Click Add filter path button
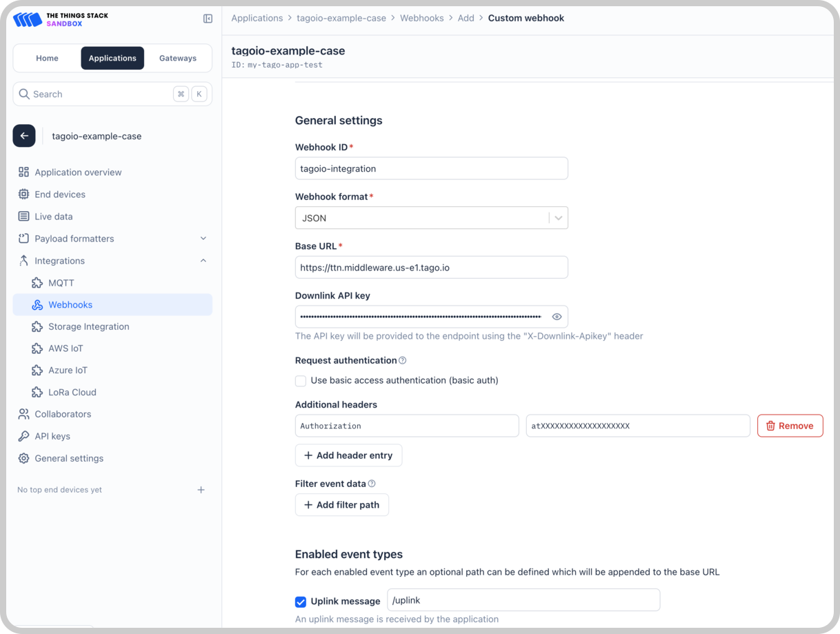 point(341,505)
